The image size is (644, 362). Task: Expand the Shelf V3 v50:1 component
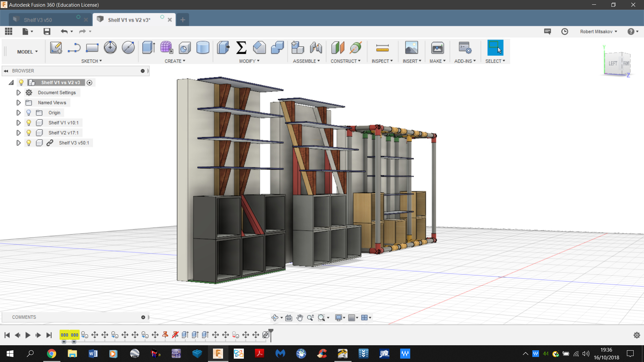18,143
